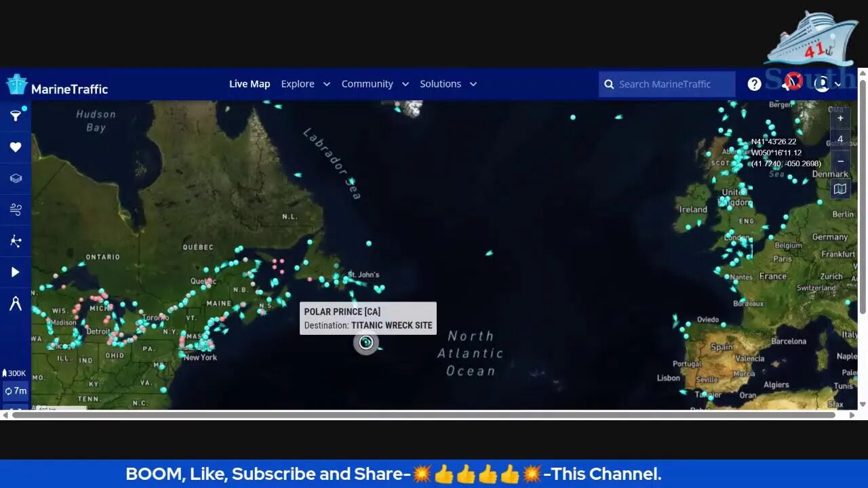Open the wind weather layer icon
The image size is (868, 488).
coord(15,209)
